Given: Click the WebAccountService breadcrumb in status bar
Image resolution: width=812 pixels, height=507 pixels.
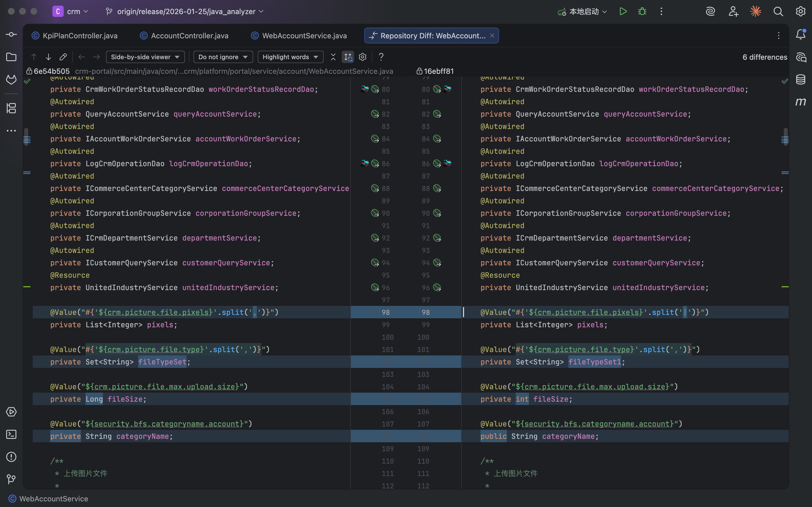Looking at the screenshot, I should [53, 499].
